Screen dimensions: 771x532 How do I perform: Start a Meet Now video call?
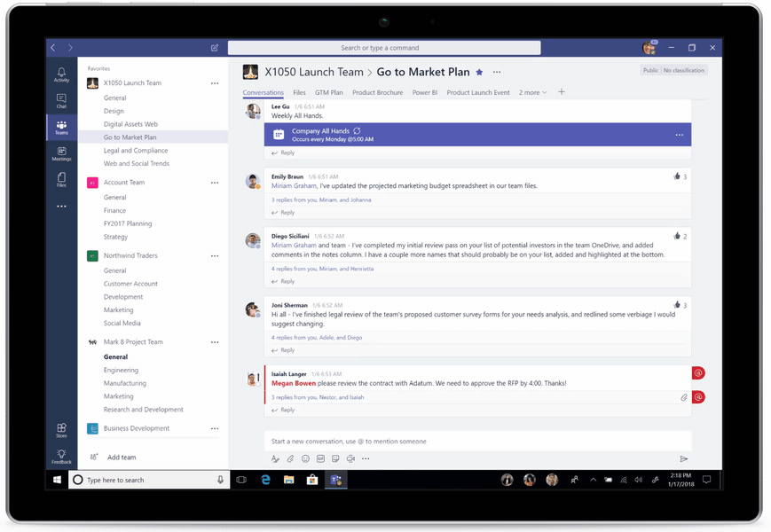point(351,458)
